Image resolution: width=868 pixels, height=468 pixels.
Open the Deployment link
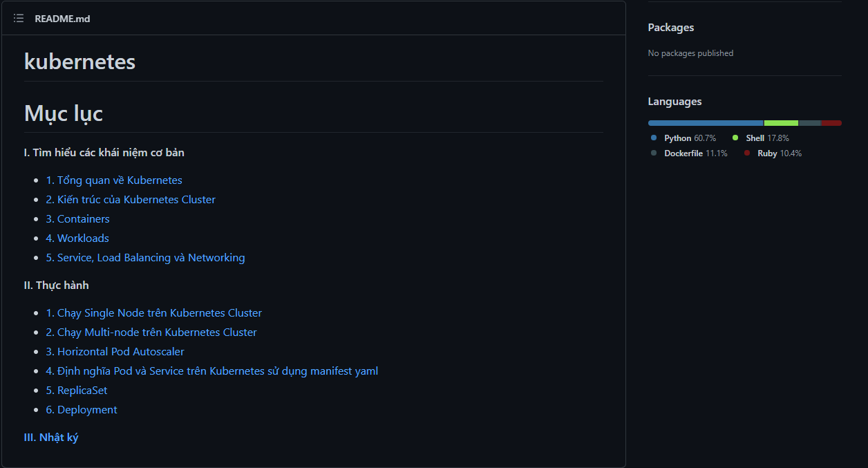[x=82, y=410]
